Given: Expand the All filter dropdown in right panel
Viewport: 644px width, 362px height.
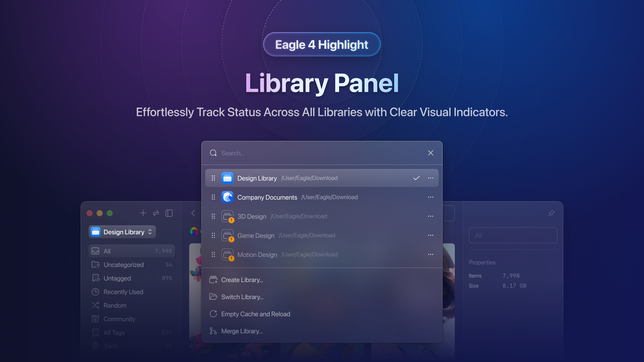Looking at the screenshot, I should 513,235.
